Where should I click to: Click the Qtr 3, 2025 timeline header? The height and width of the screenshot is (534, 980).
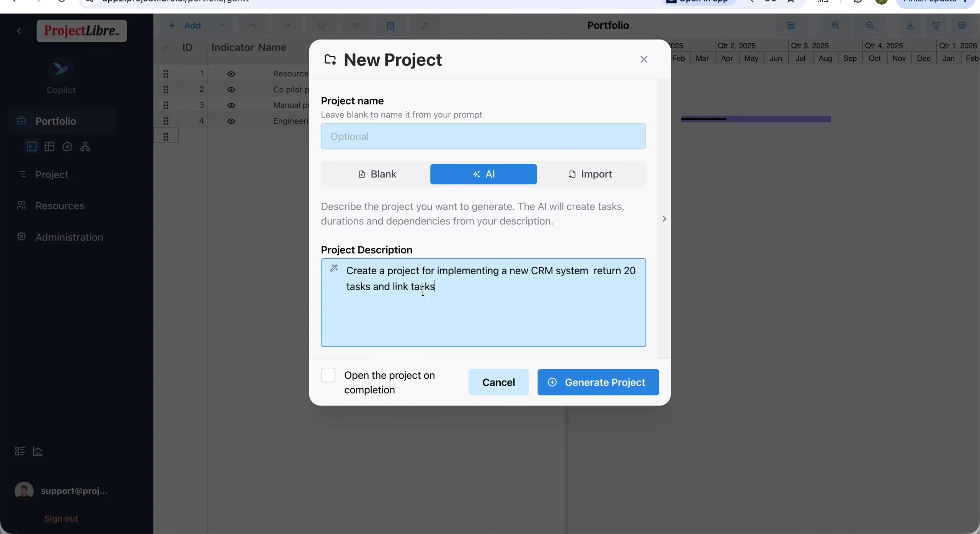pyautogui.click(x=810, y=46)
